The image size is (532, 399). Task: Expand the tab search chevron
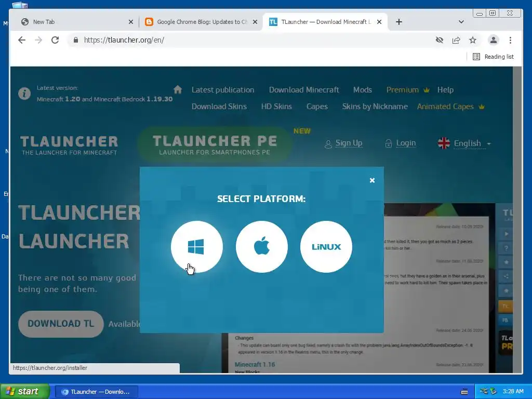[461, 22]
